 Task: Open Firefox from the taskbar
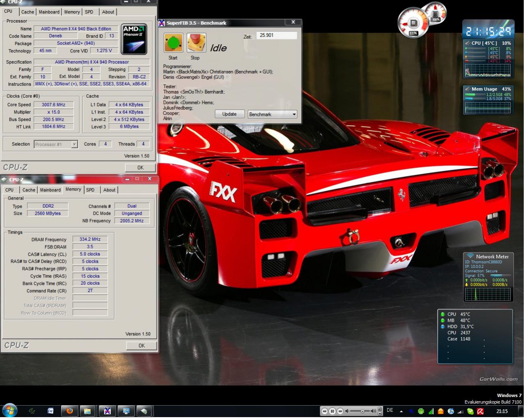69,411
